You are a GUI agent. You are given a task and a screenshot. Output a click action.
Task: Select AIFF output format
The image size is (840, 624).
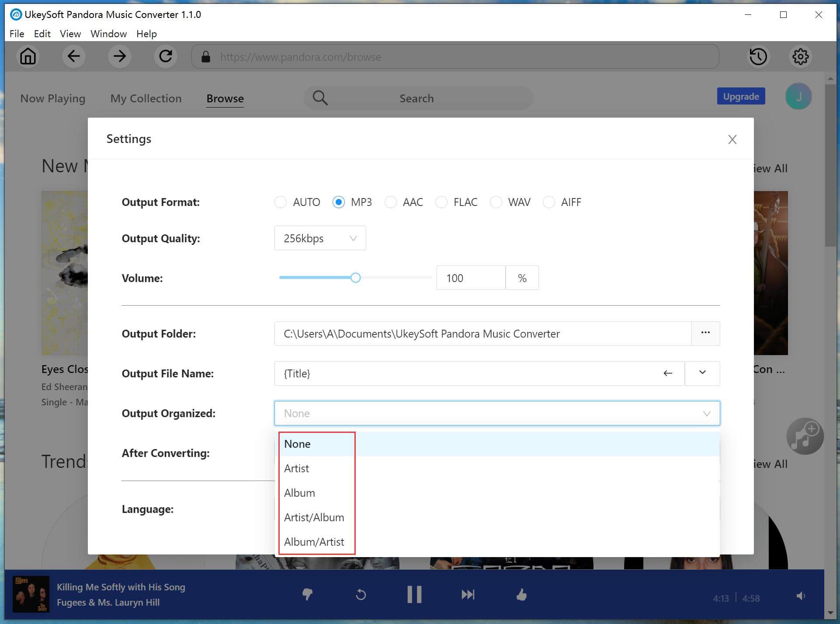[x=549, y=202]
